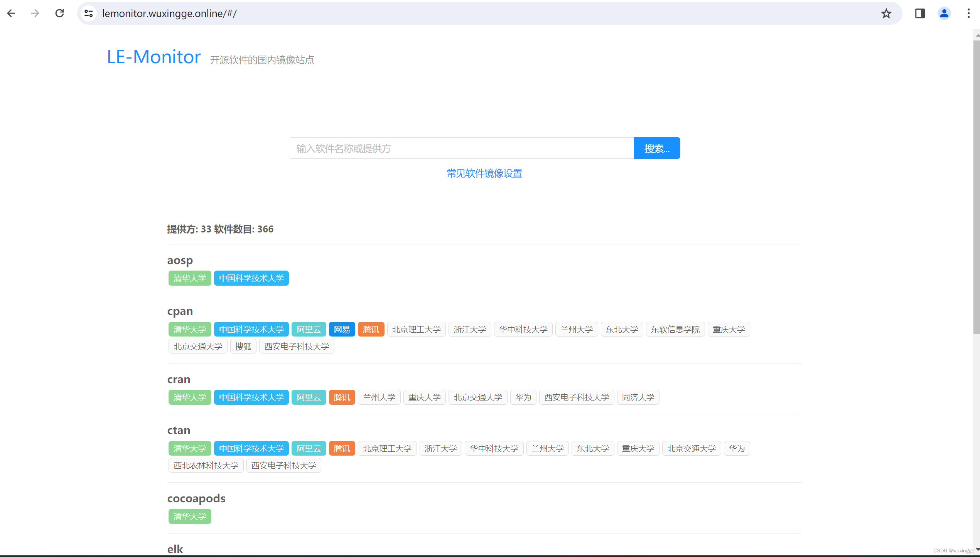Choose the 腾讯 tag under cran
Viewport: 980px width, 557px height.
pyautogui.click(x=342, y=397)
